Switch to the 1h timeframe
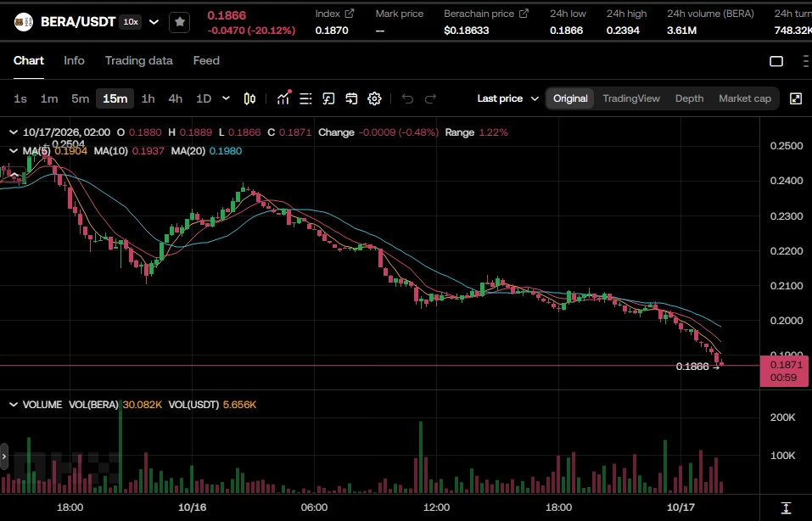 [x=148, y=98]
